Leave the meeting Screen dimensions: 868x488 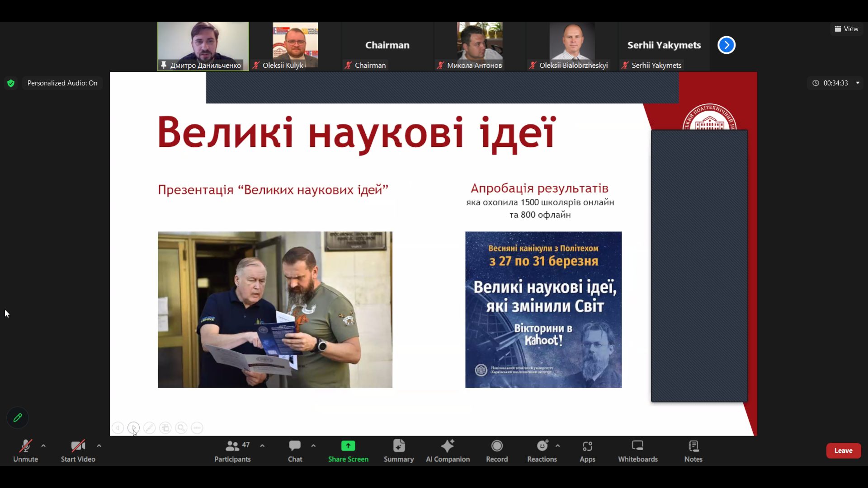843,450
